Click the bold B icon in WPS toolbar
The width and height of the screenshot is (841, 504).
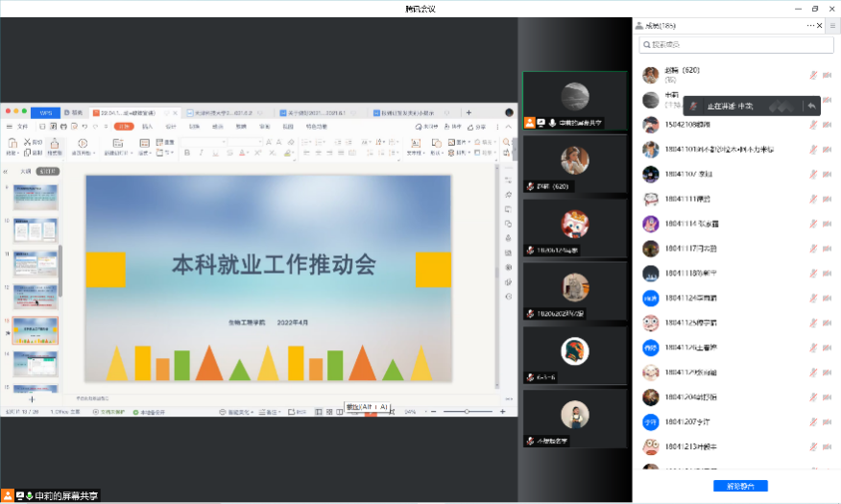185,153
